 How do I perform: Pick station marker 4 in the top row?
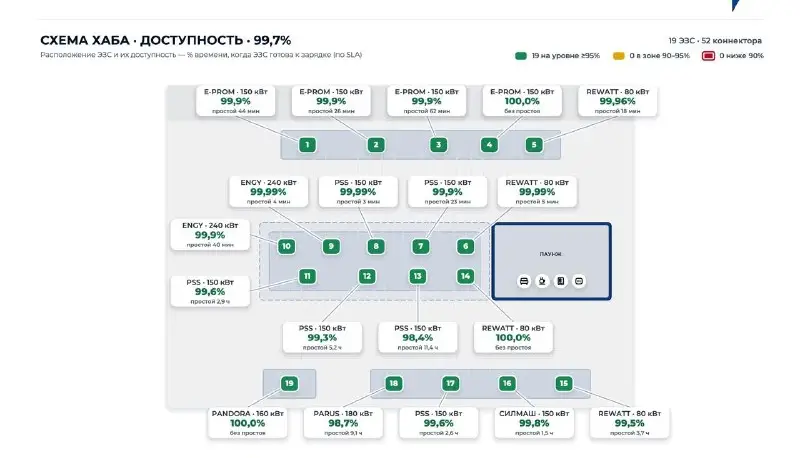pyautogui.click(x=489, y=145)
